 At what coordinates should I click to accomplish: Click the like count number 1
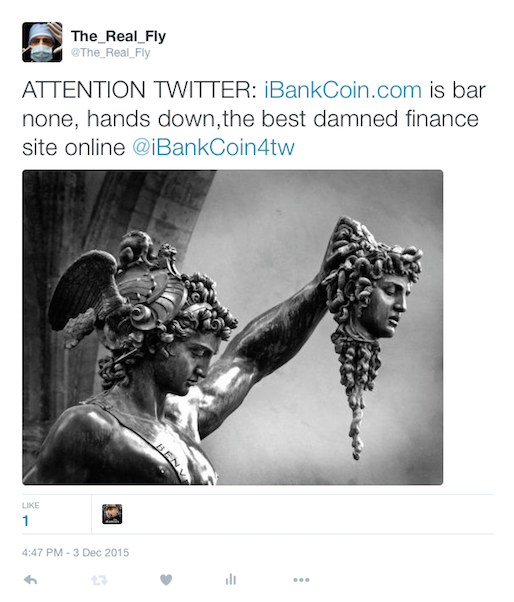25,521
